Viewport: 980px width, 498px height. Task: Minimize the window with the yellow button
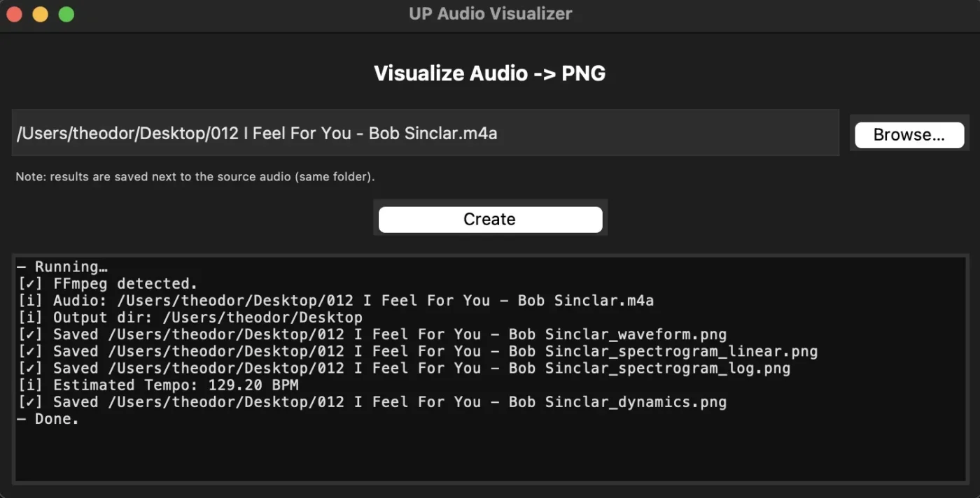click(x=40, y=14)
